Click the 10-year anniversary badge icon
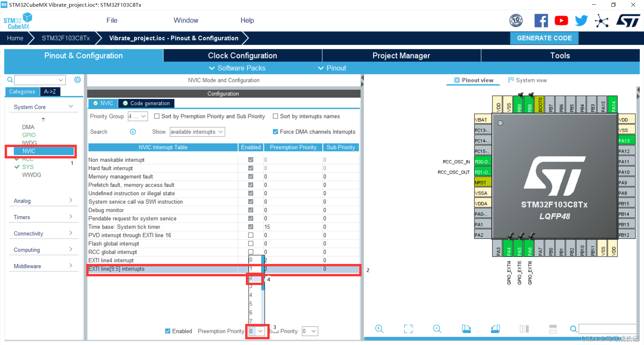Viewport: 644px width, 345px height. coord(516,21)
